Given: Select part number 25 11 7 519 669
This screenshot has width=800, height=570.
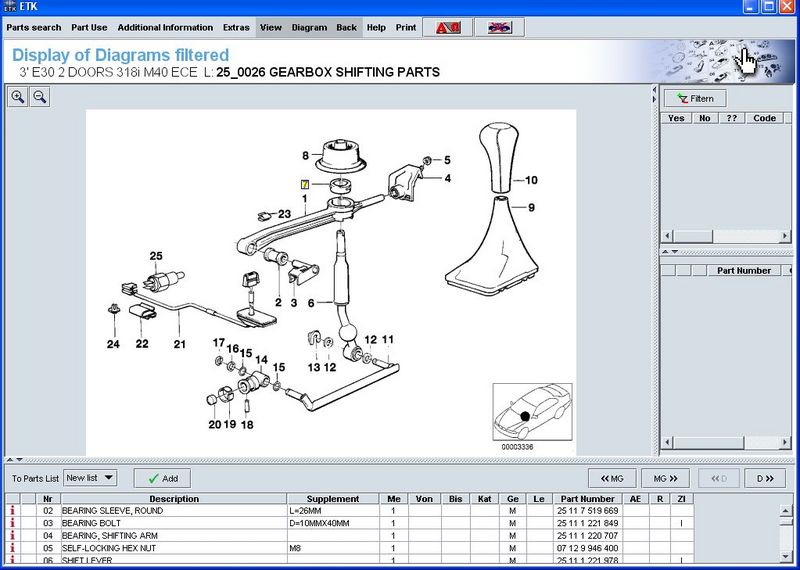Looking at the screenshot, I should coord(587,510).
